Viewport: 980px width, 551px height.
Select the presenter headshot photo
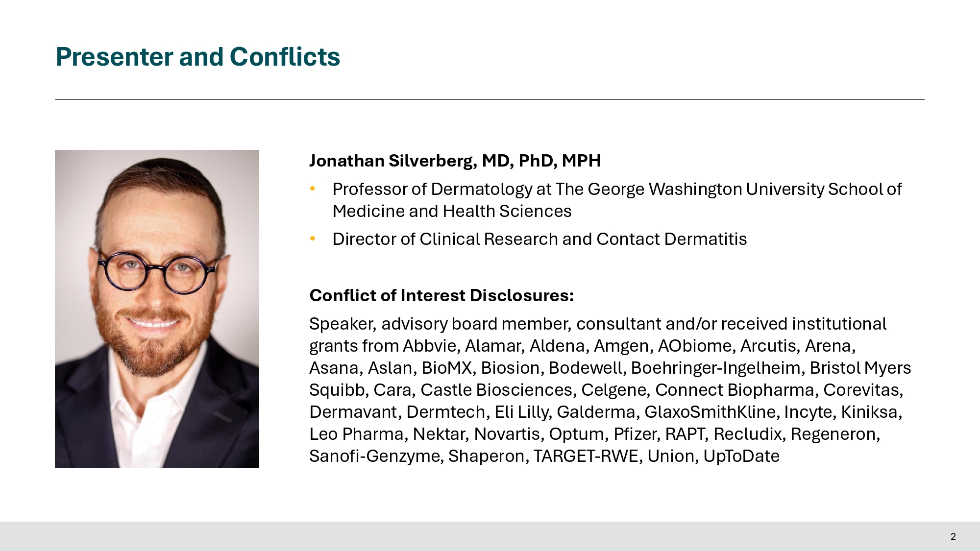click(157, 309)
